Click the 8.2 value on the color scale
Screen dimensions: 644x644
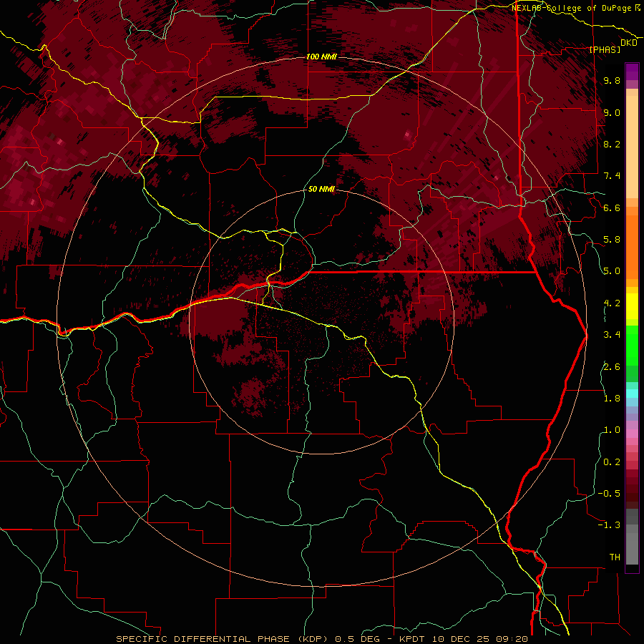(x=612, y=144)
